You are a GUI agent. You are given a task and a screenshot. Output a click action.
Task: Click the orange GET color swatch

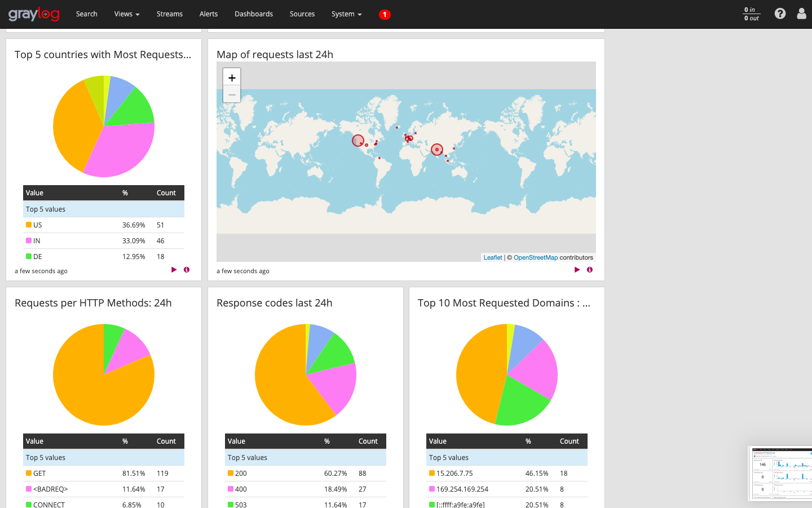[29, 473]
